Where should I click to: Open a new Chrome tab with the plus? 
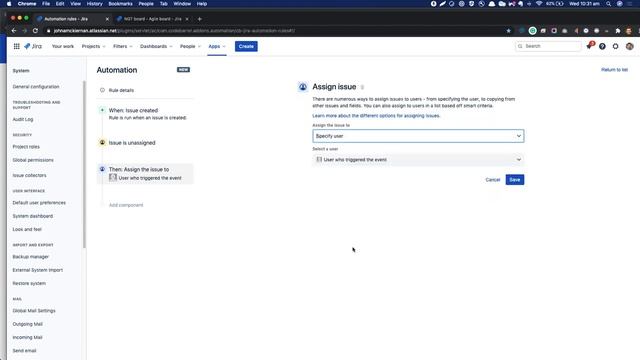200,19
